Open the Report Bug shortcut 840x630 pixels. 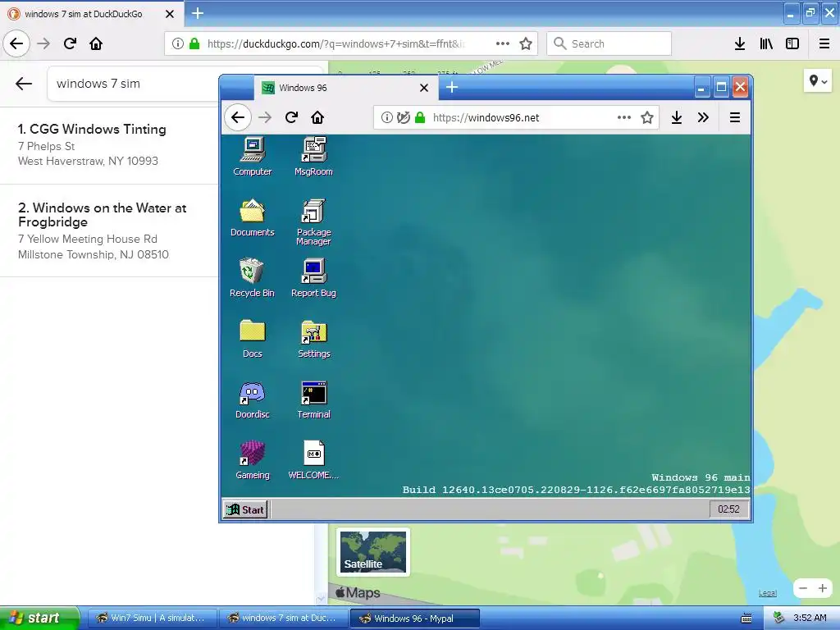pos(313,277)
